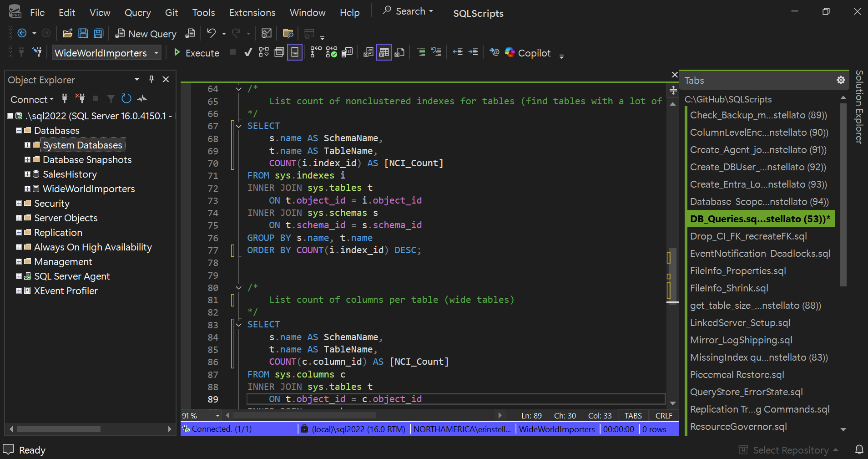Expand the Security folder node
Screen dimensions: 868x459
[19, 204]
